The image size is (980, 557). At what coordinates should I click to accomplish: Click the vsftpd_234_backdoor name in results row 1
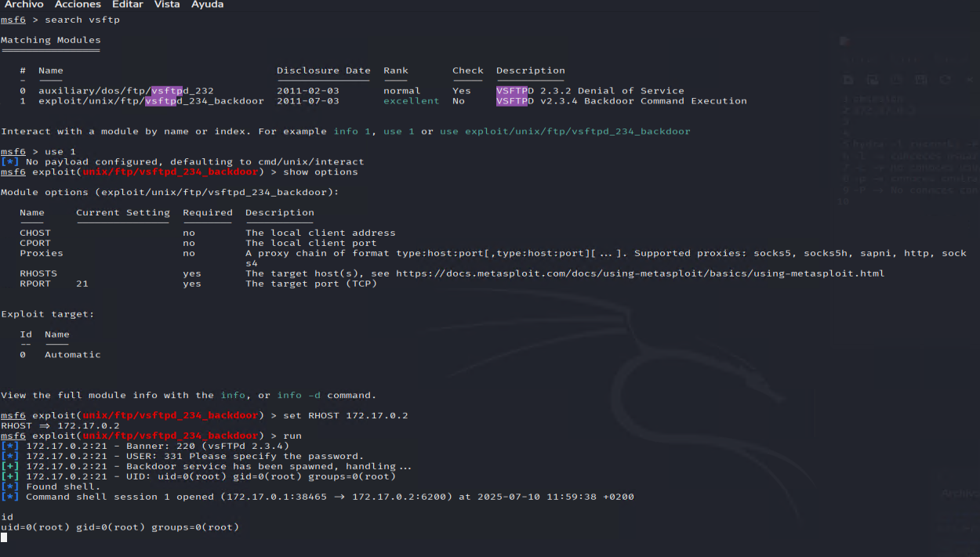click(x=205, y=101)
